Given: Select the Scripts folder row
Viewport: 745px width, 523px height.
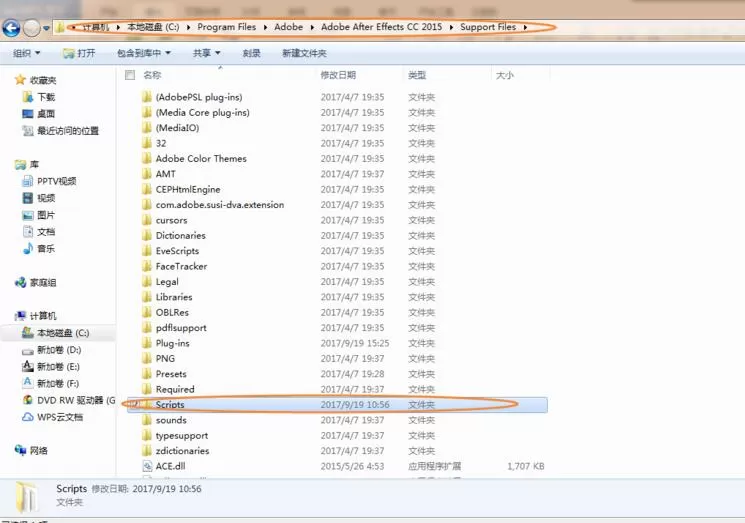Looking at the screenshot, I should click(x=337, y=405).
